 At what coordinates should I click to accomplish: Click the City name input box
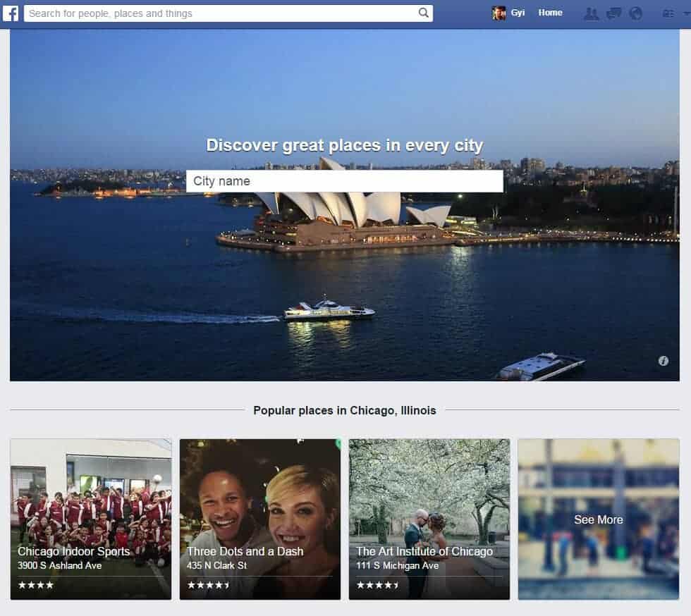pos(345,181)
